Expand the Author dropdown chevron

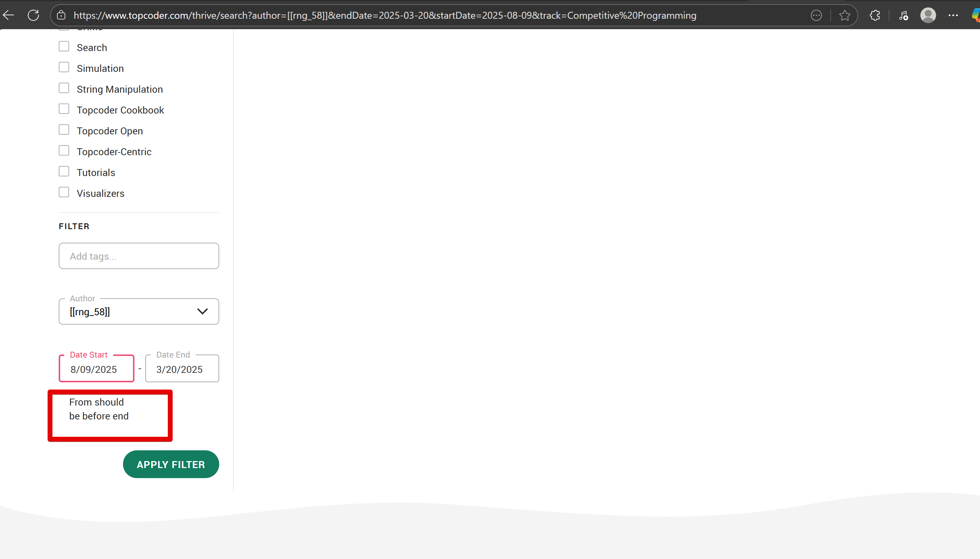(203, 311)
